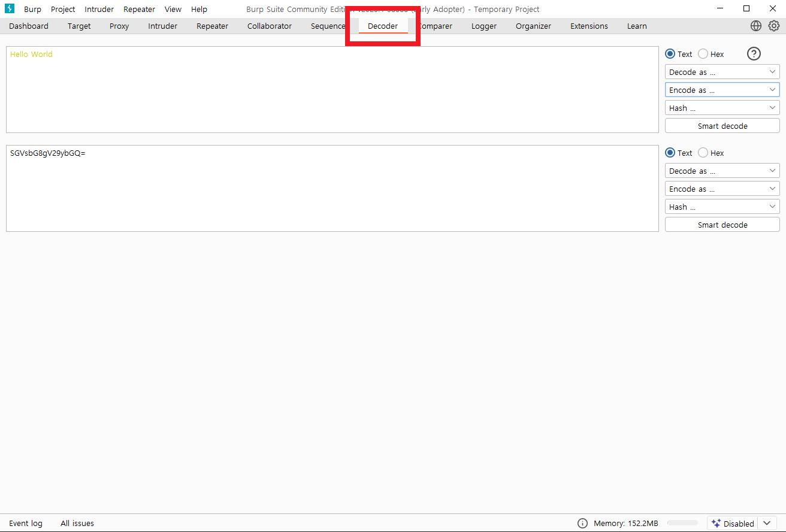
Task: Open the Help menu
Action: [199, 9]
